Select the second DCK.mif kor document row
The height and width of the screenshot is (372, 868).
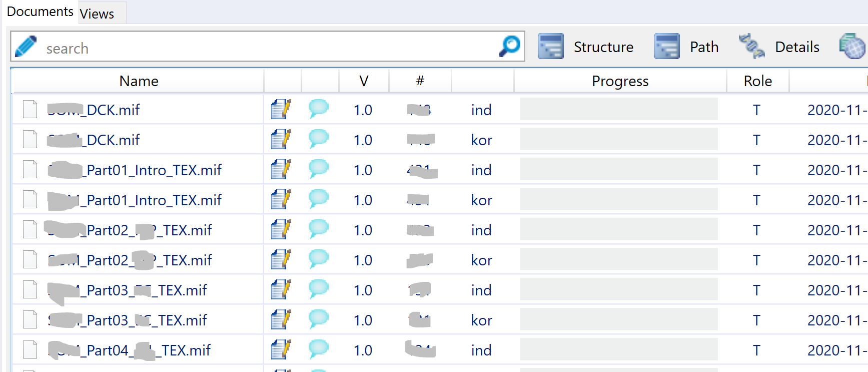pos(113,140)
